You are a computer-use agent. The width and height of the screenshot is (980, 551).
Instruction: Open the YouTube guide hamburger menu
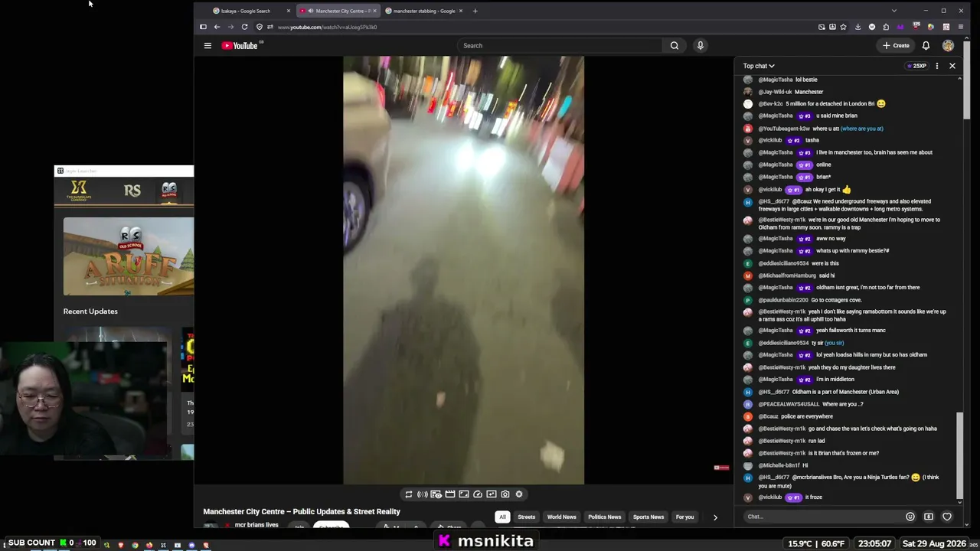point(207,46)
